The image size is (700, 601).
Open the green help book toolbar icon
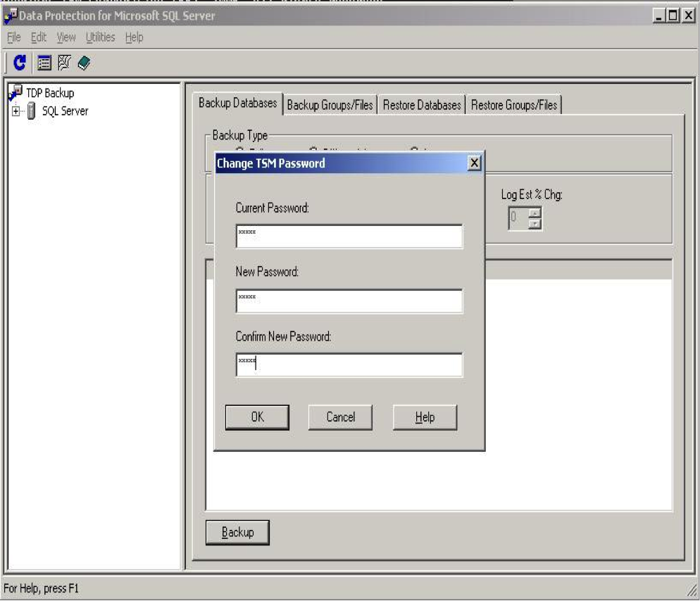click(84, 63)
